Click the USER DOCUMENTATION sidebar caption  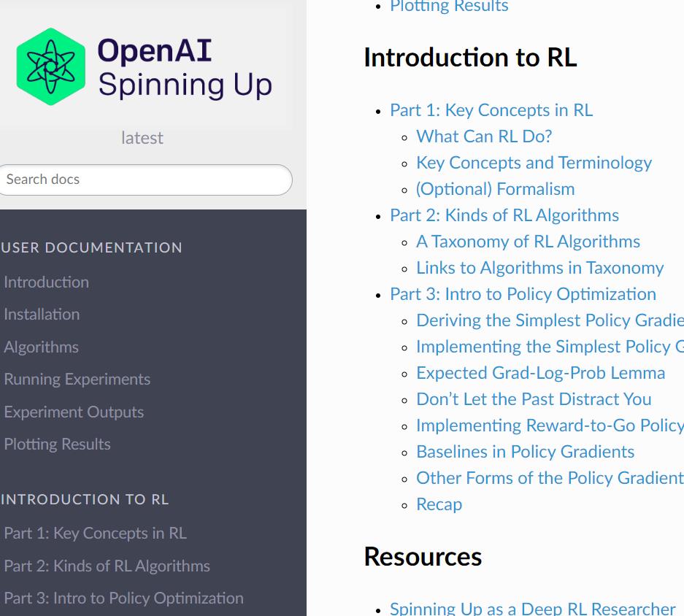(x=91, y=248)
